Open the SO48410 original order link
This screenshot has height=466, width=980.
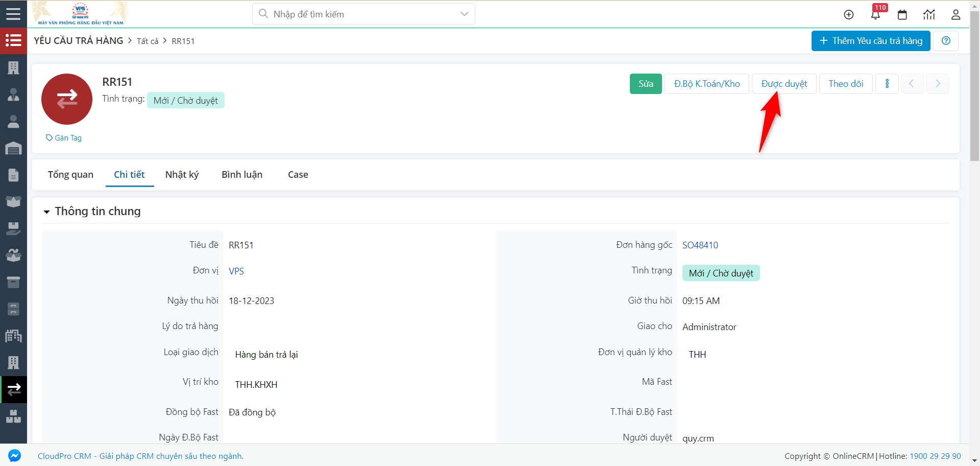point(700,245)
